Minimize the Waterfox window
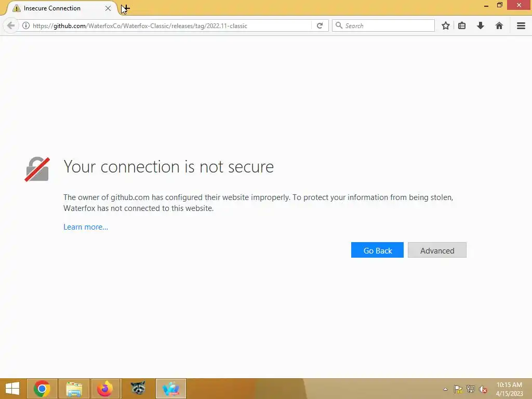This screenshot has width=532, height=399. click(x=486, y=5)
